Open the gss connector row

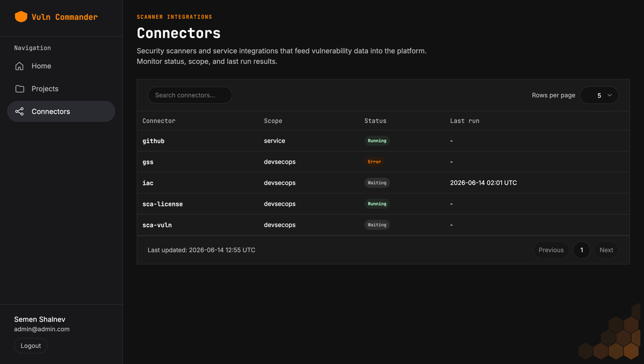coord(383,162)
